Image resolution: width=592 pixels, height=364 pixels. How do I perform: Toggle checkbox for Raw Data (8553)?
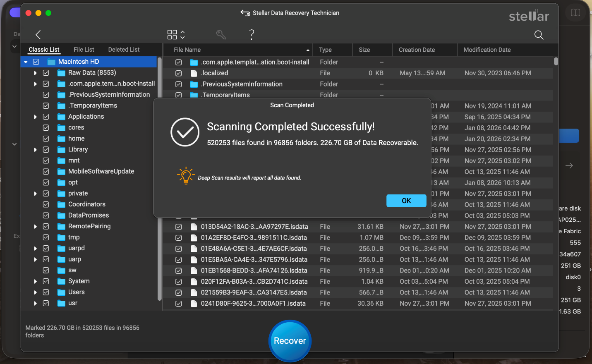click(46, 73)
